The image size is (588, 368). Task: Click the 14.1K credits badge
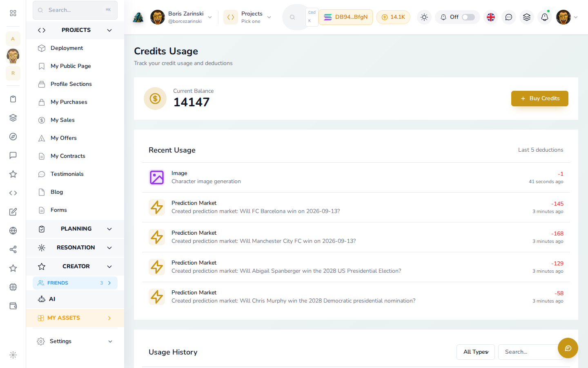coord(393,17)
